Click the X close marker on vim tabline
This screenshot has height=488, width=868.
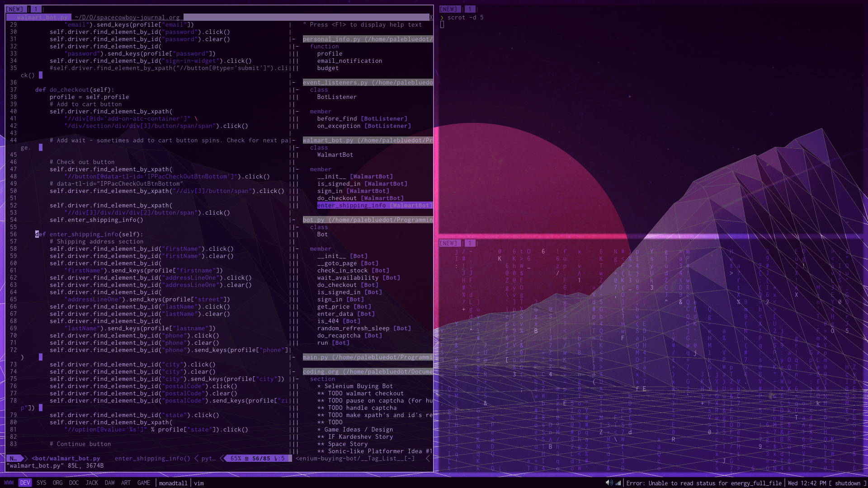coord(431,17)
